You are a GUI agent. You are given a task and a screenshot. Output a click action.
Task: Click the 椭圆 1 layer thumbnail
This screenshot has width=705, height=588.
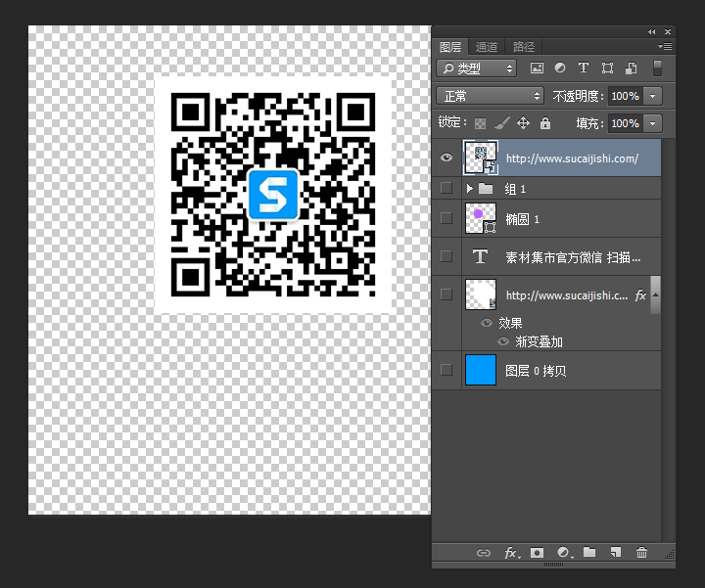(481, 218)
